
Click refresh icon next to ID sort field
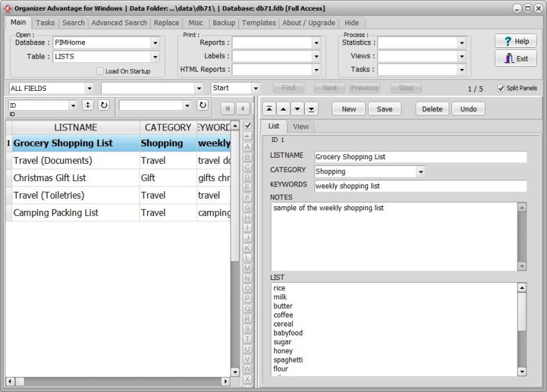pyautogui.click(x=104, y=105)
